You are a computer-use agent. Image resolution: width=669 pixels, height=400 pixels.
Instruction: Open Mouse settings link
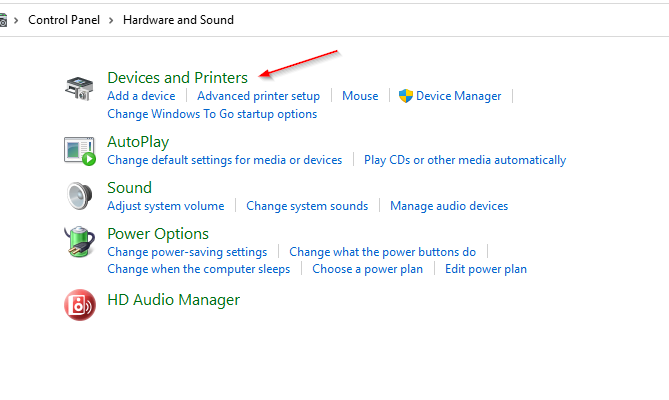[x=360, y=96]
